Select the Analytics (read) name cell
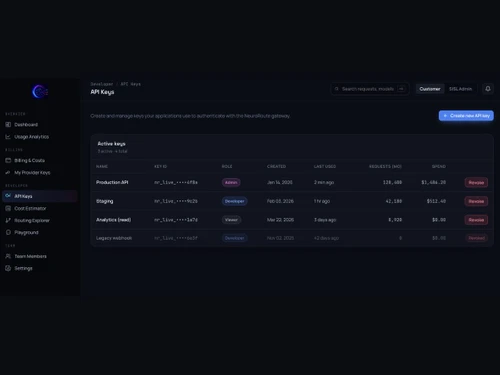The width and height of the screenshot is (500, 375). [x=113, y=220]
